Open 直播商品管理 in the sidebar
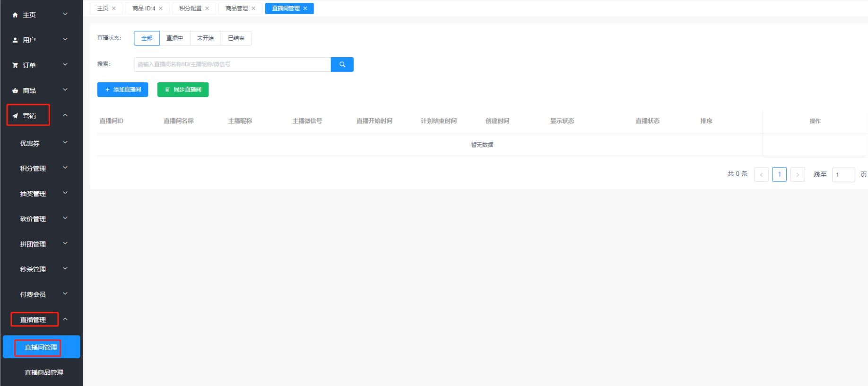 (44, 372)
